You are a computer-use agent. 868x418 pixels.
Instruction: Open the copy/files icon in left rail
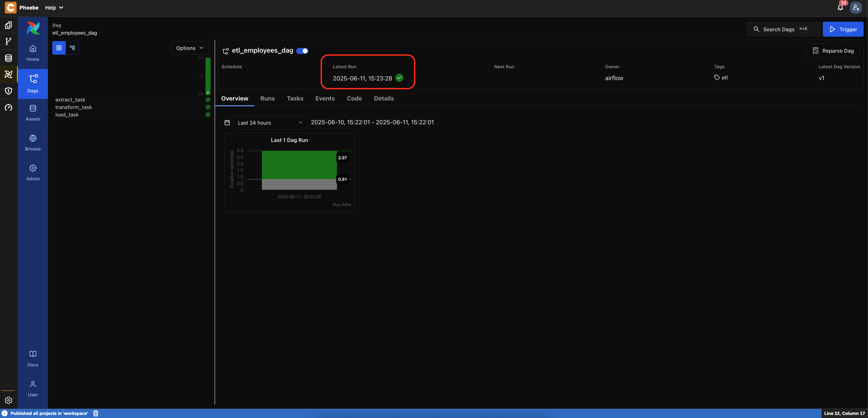(x=8, y=25)
